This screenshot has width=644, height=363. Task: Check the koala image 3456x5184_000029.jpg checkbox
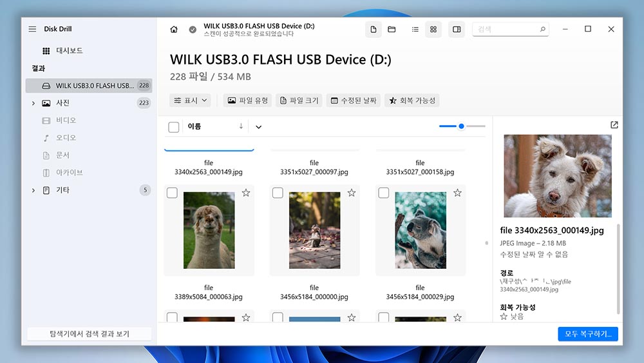click(x=384, y=193)
